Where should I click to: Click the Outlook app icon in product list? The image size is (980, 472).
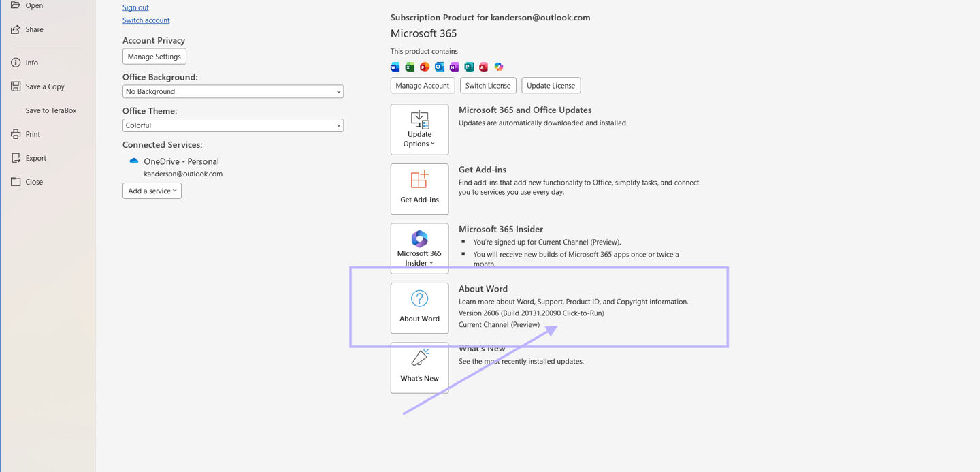click(440, 67)
